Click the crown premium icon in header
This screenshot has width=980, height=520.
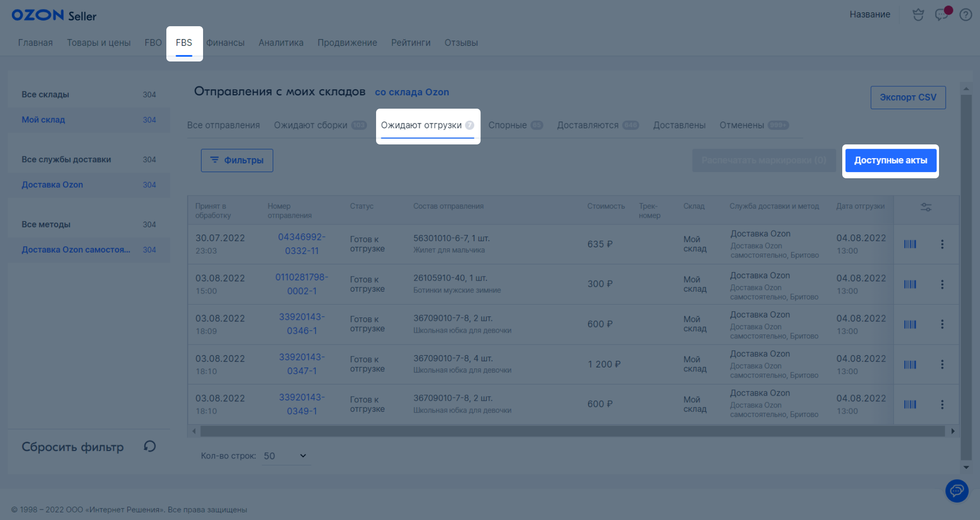point(918,15)
